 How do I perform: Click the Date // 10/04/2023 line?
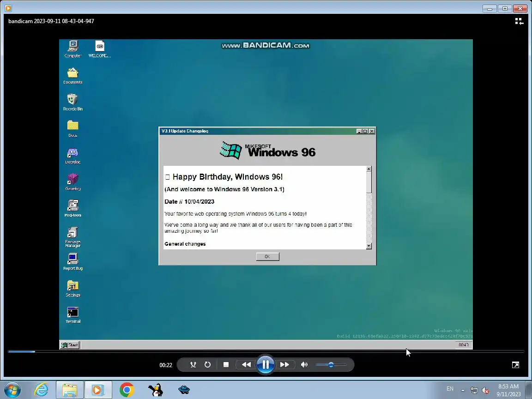coord(189,201)
